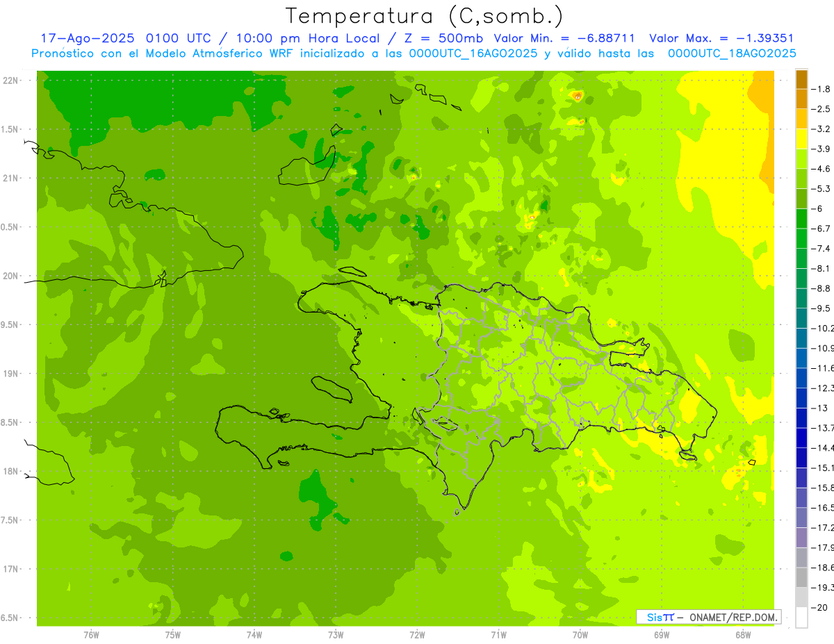Click the "-20" colorbar label

(x=819, y=607)
